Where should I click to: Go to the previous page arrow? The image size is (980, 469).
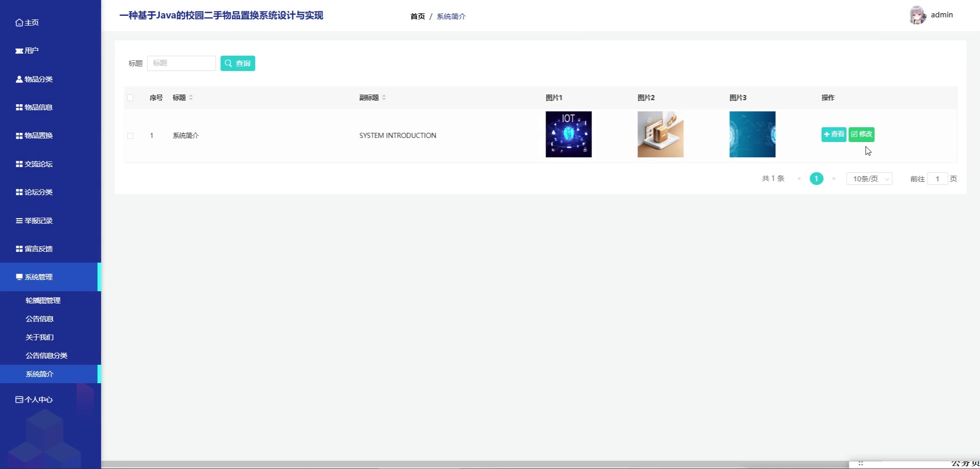click(799, 179)
